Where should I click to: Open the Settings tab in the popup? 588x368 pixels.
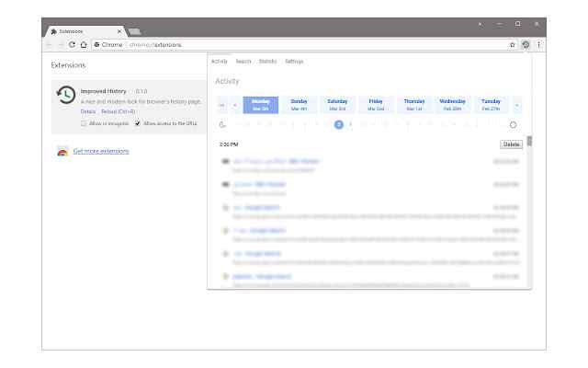coord(294,62)
